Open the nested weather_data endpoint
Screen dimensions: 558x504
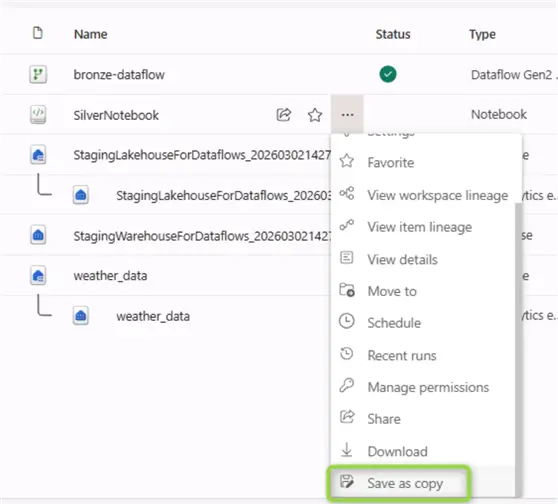click(x=153, y=316)
